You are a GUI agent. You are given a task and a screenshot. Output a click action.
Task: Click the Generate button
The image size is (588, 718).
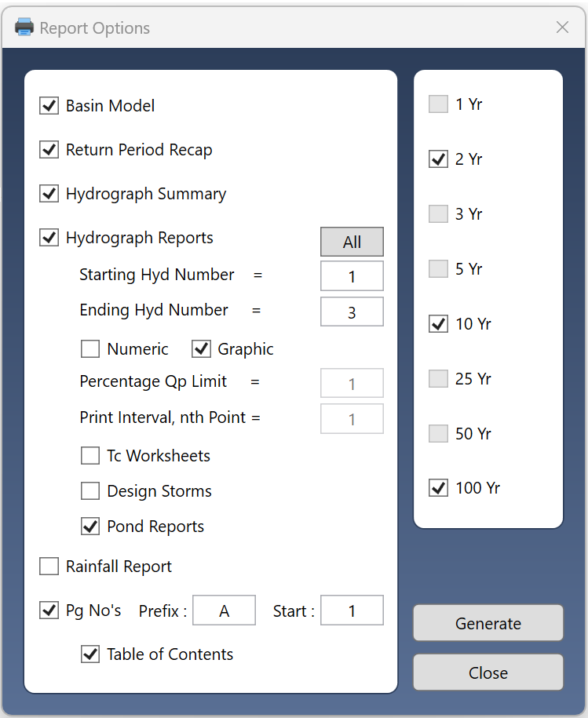[x=488, y=623]
